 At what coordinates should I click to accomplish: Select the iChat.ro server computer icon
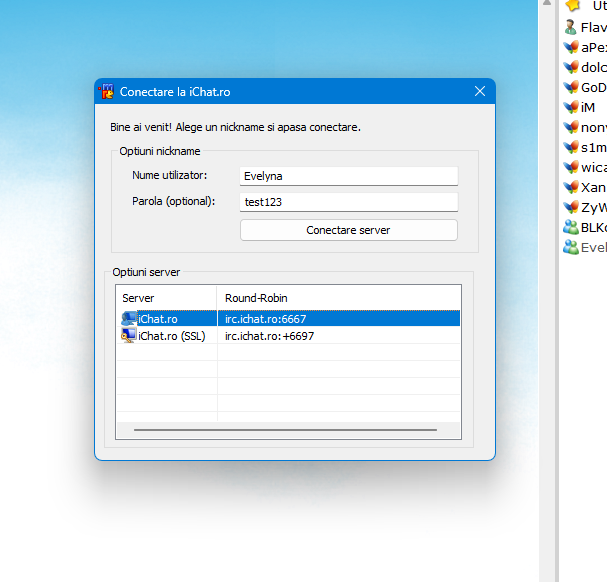click(130, 319)
